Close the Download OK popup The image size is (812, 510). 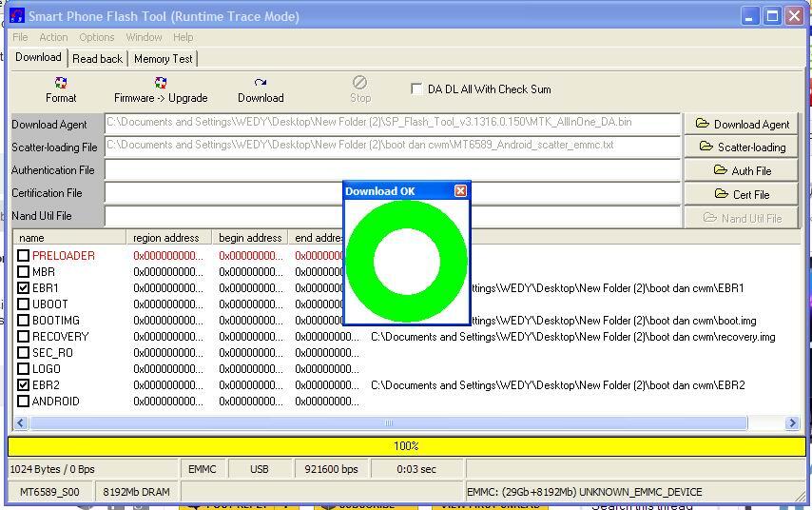(x=460, y=191)
